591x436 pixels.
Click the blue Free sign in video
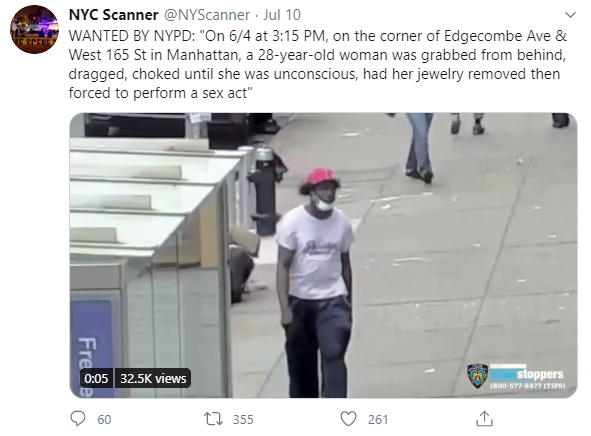point(92,348)
